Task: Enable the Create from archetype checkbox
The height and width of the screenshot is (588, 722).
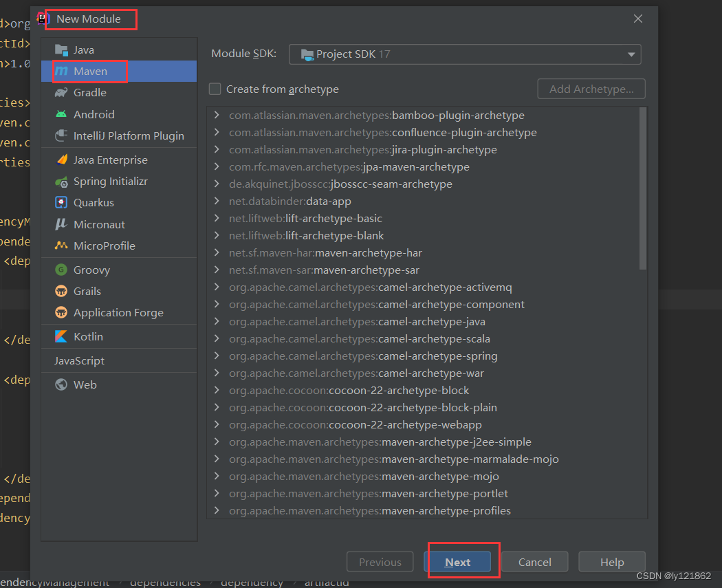Action: (x=214, y=89)
